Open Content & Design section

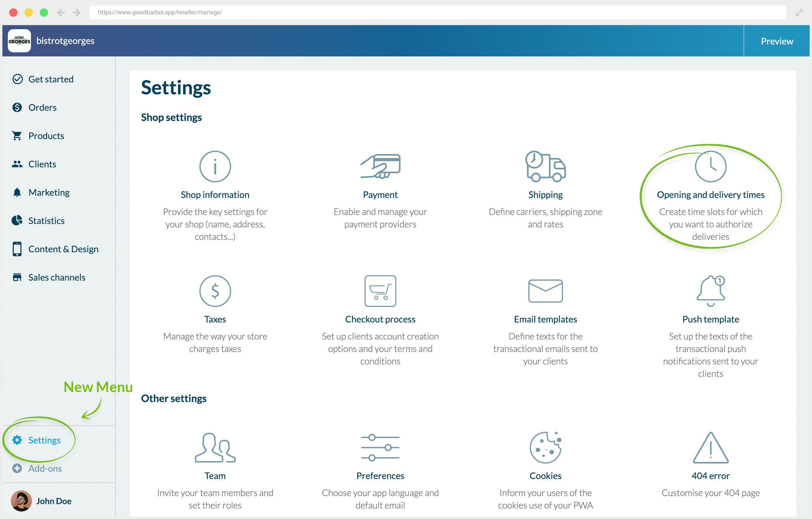coord(63,249)
